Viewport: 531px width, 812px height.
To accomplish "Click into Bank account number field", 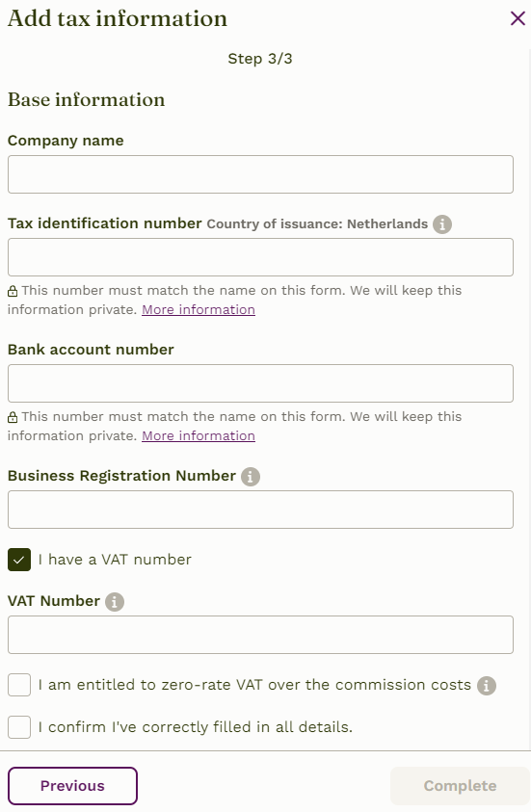I will [x=260, y=383].
